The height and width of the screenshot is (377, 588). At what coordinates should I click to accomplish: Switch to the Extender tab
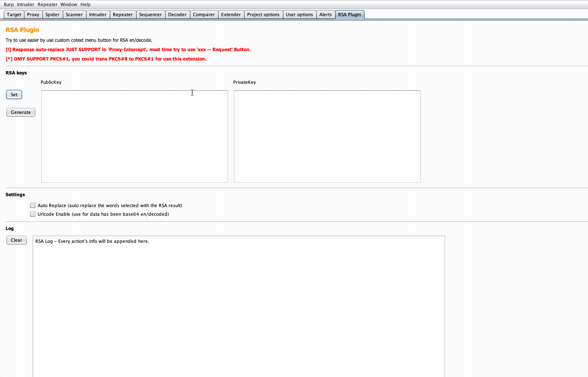coord(231,14)
